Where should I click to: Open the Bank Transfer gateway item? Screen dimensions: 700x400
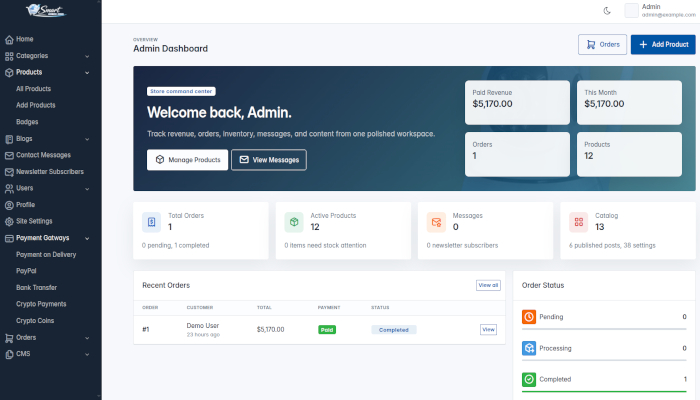coord(37,288)
